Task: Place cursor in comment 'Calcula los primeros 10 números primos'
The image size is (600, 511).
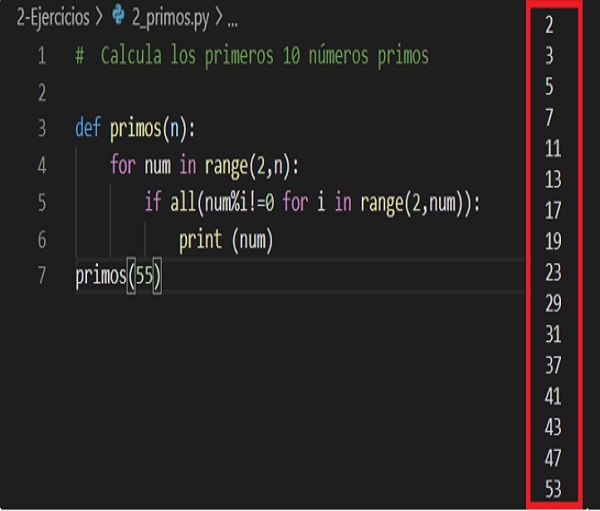Action: click(264, 56)
